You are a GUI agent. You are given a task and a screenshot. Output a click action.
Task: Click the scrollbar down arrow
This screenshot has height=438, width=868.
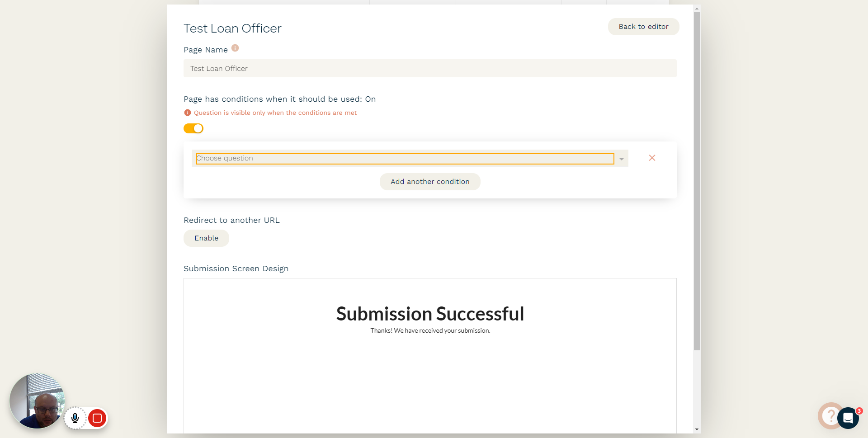pyautogui.click(x=697, y=429)
